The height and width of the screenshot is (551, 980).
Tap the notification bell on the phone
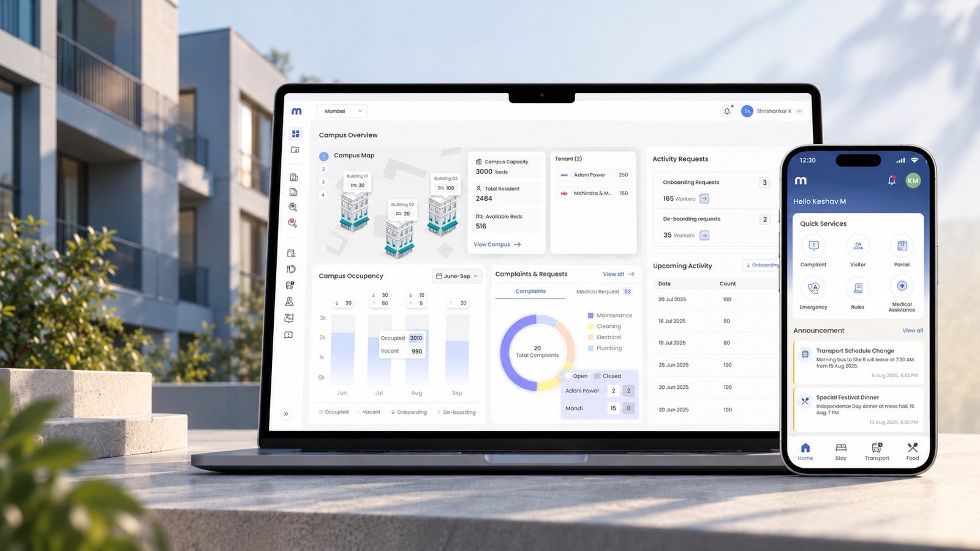click(892, 181)
